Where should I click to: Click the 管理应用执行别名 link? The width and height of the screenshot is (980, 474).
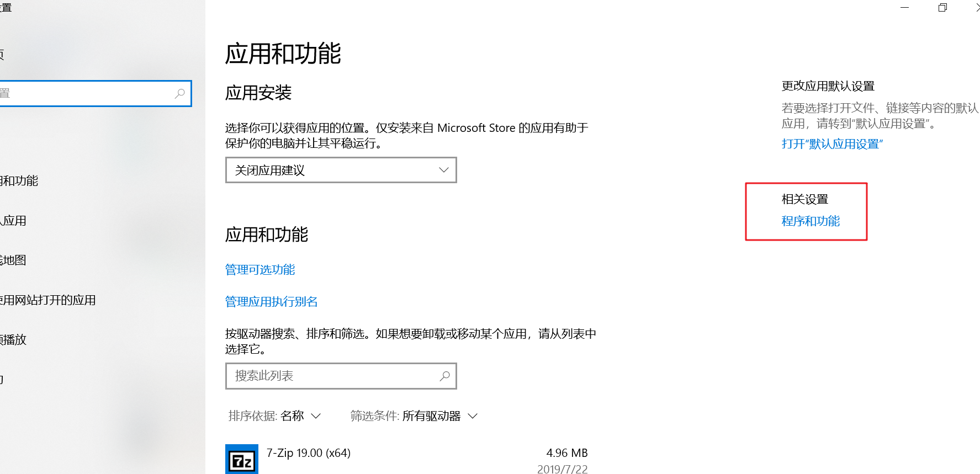coord(272,302)
